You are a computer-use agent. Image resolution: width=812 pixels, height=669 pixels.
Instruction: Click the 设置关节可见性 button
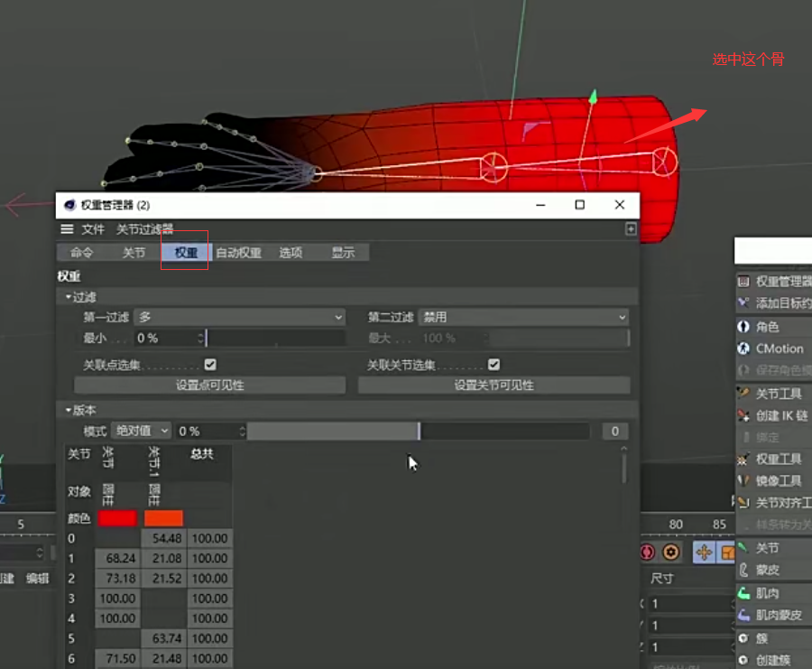click(494, 385)
